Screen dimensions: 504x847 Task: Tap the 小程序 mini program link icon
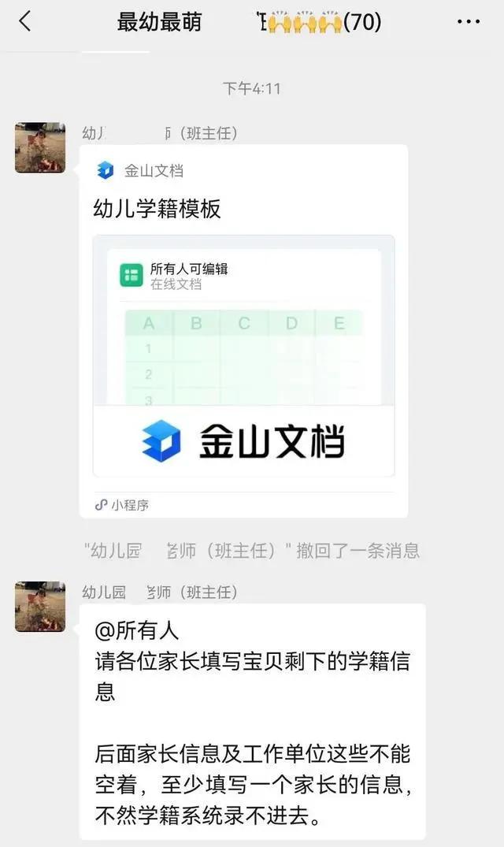101,505
